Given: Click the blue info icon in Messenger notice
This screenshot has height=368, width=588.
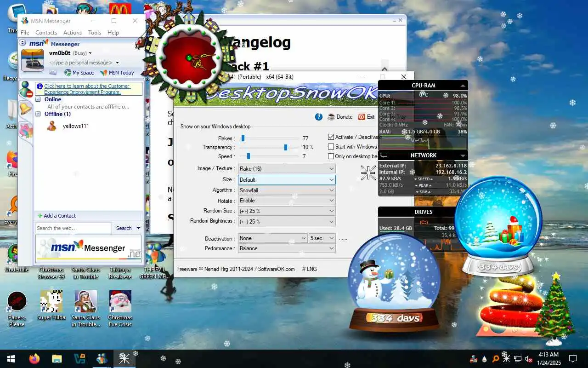Looking at the screenshot, I should (40, 86).
